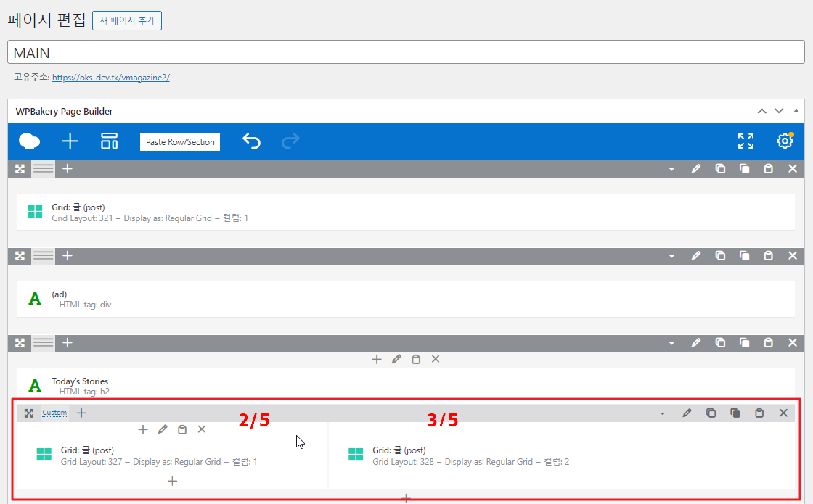Paste into column above Today's Stories element
Image resolution: width=813 pixels, height=504 pixels.
[416, 360]
